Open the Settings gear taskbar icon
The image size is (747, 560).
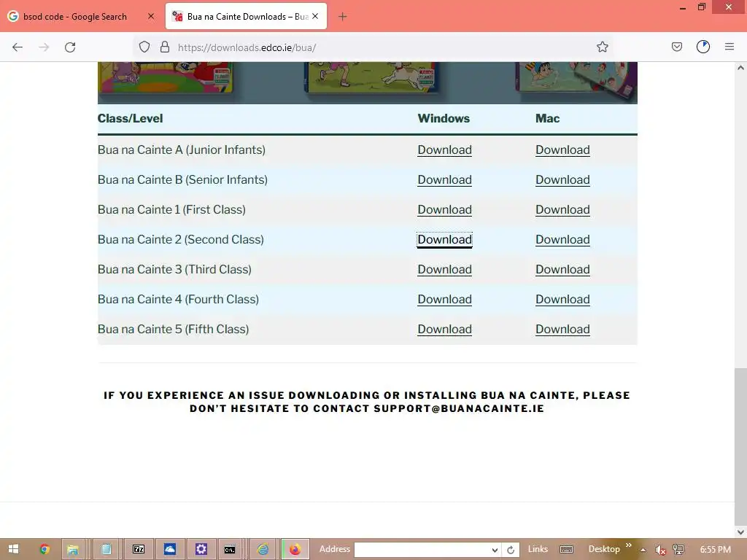201,550
